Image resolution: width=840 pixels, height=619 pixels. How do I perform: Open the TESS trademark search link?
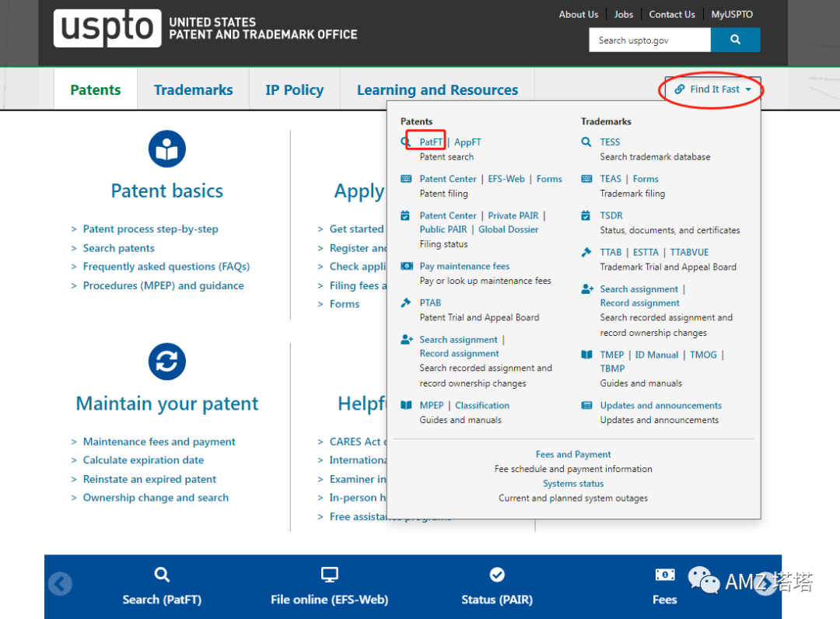[x=610, y=142]
